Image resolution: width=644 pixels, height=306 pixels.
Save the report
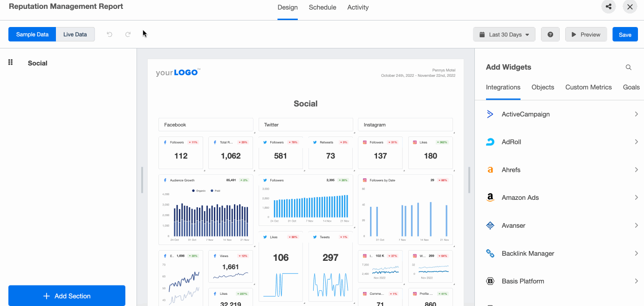625,34
